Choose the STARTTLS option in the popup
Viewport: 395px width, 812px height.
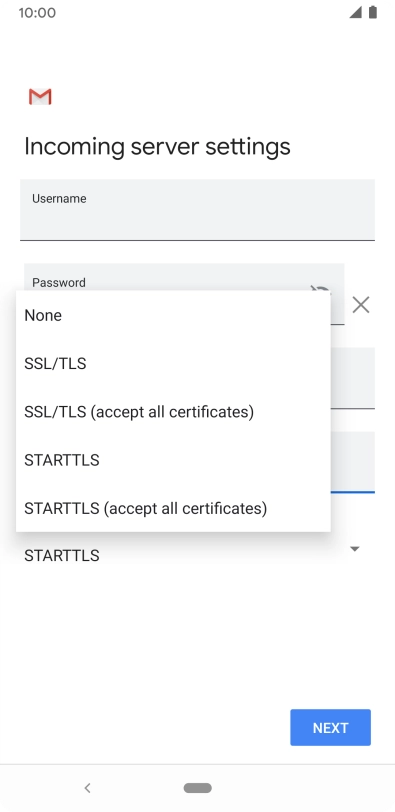[x=173, y=460]
